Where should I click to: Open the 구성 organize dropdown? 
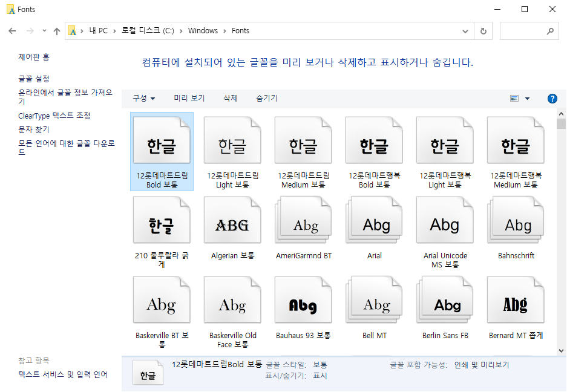143,99
